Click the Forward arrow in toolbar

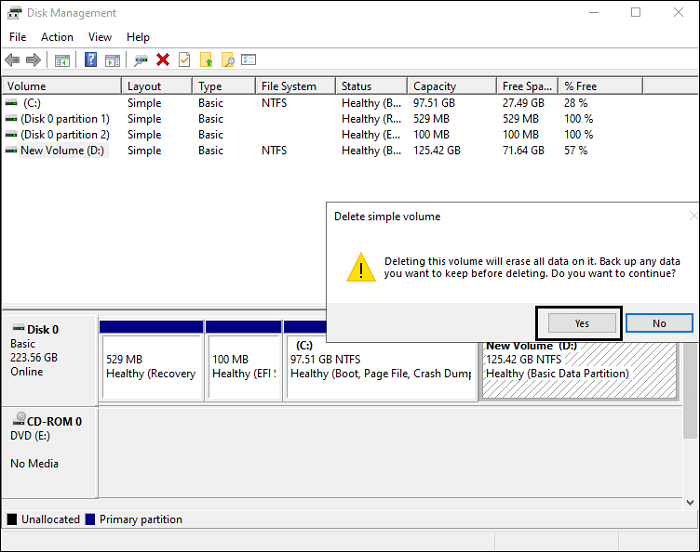tap(33, 61)
